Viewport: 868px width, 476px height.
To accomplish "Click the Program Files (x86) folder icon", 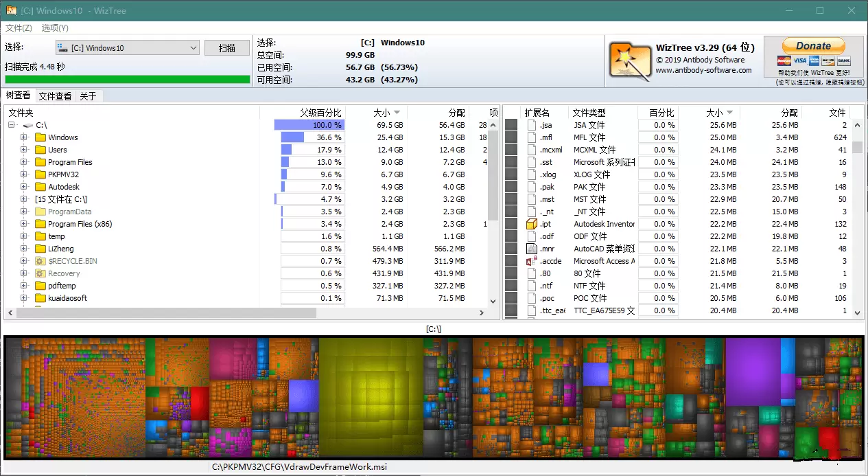I will pyautogui.click(x=40, y=224).
